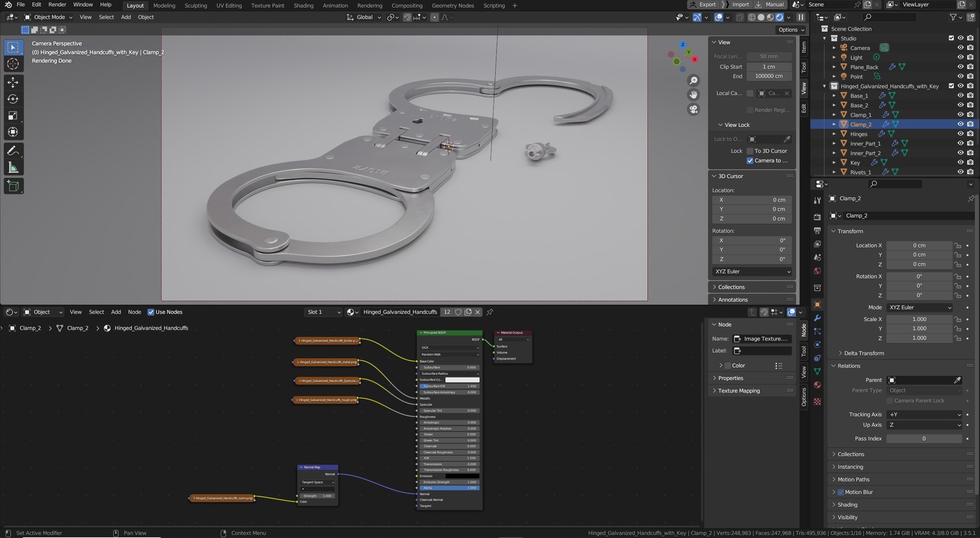Screen dimensions: 980x538
Task: Toggle camera view icon in viewport
Action: [x=693, y=109]
